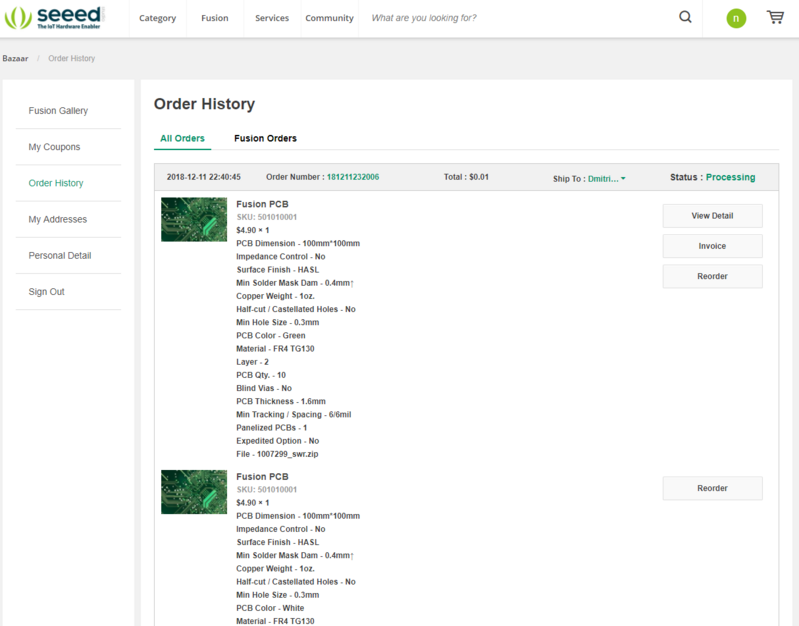Open order number 181211232006
Viewport: 799px width, 626px height.
[x=353, y=177]
